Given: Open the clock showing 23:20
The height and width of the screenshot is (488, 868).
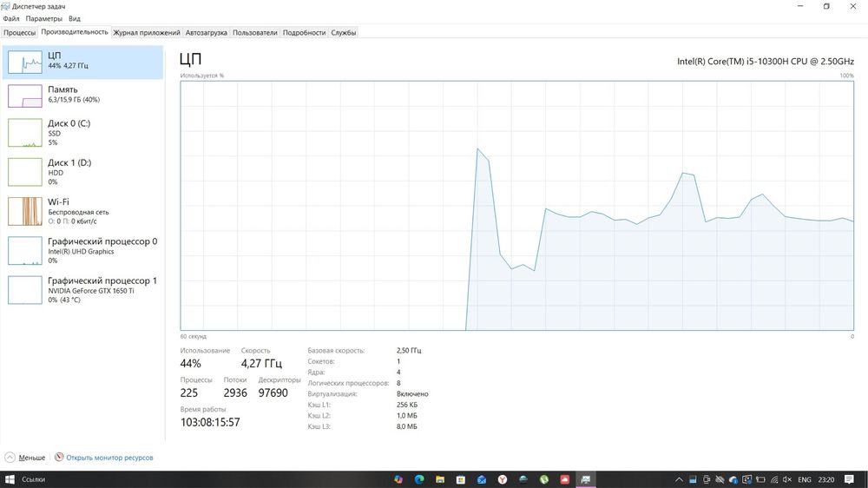Looking at the screenshot, I should coord(826,479).
